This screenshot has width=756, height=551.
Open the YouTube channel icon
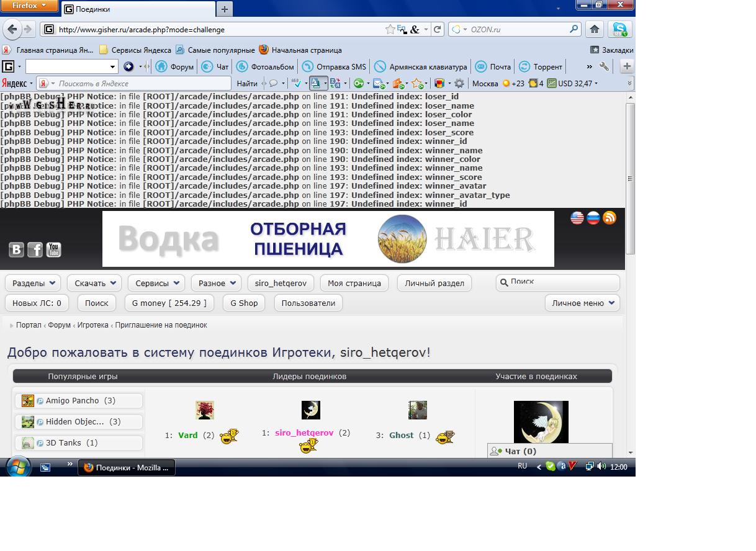(x=53, y=249)
